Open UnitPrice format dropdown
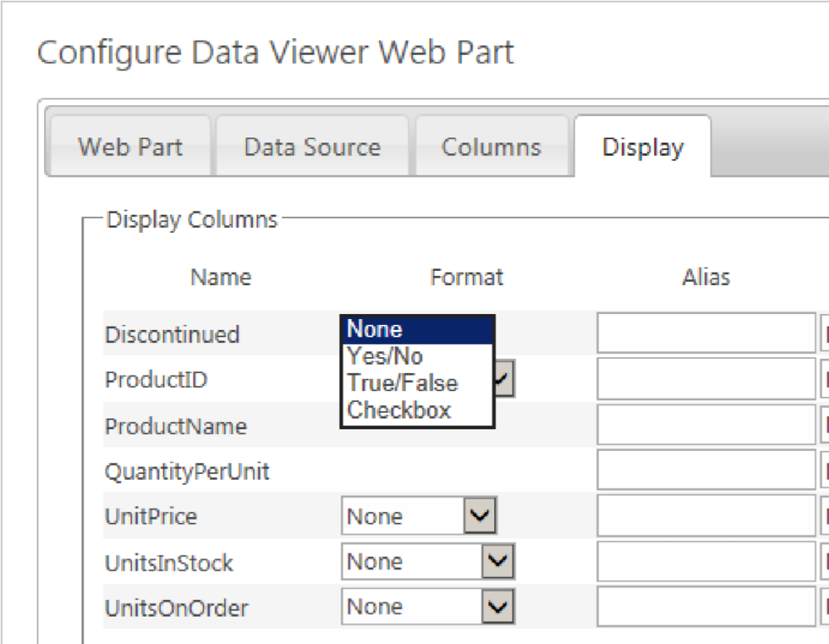 (x=480, y=516)
